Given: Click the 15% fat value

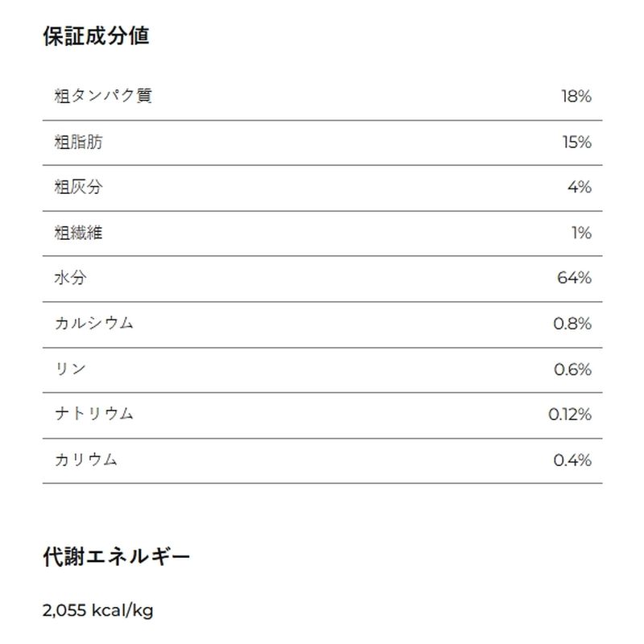Looking at the screenshot, I should pyautogui.click(x=576, y=142).
